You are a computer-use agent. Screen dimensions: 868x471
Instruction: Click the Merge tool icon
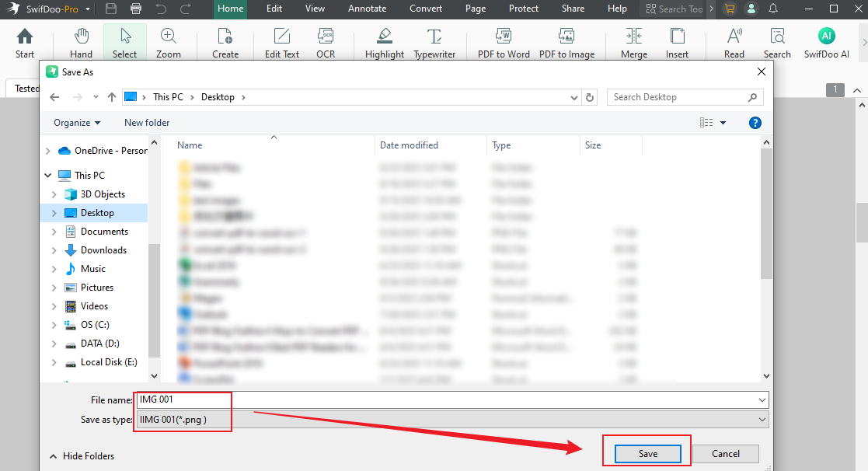coord(634,37)
